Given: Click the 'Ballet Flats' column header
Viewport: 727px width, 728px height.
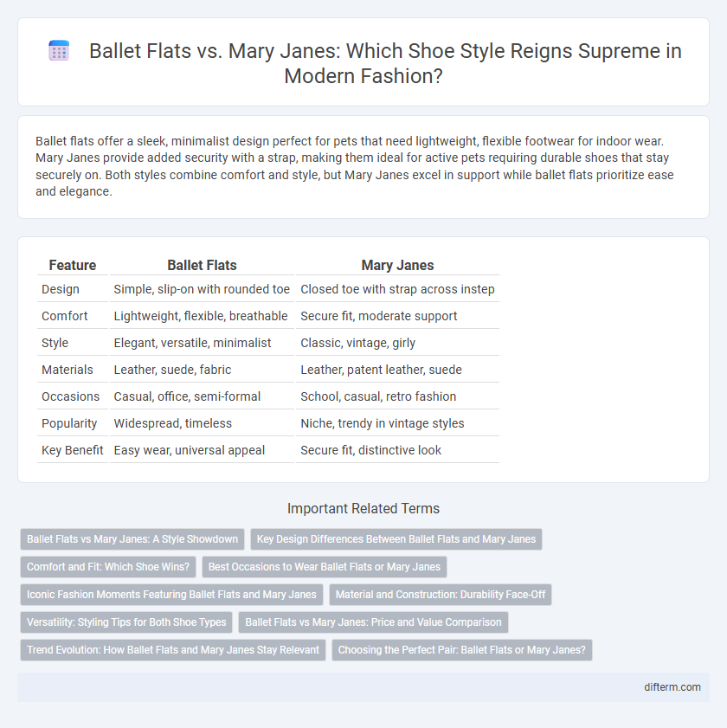Looking at the screenshot, I should (202, 265).
